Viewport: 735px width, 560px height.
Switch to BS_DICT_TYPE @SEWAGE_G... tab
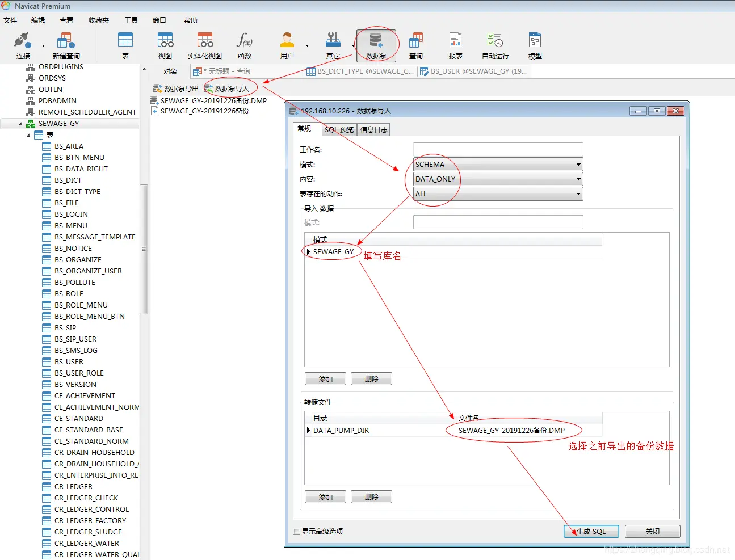(360, 71)
